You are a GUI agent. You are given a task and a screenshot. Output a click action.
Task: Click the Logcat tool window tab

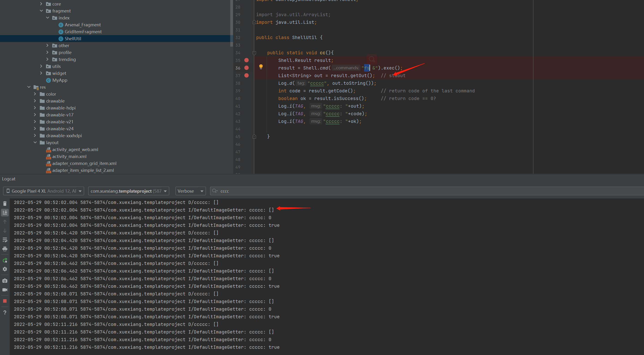[9, 179]
